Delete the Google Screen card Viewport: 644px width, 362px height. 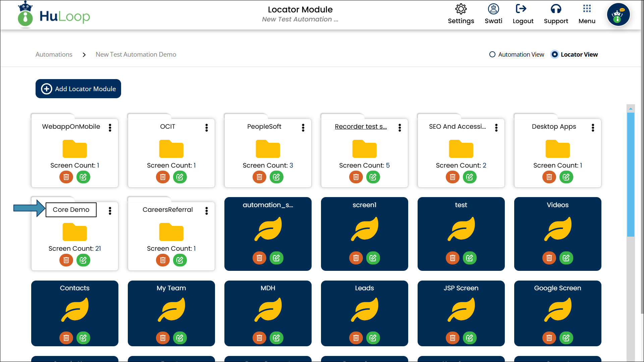coord(549,338)
